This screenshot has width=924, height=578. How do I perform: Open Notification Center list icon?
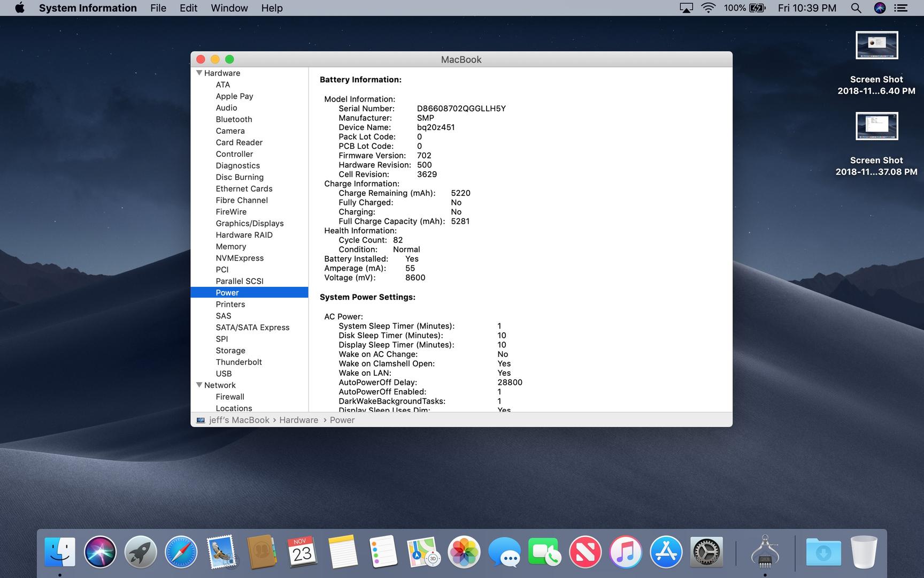pyautogui.click(x=901, y=8)
